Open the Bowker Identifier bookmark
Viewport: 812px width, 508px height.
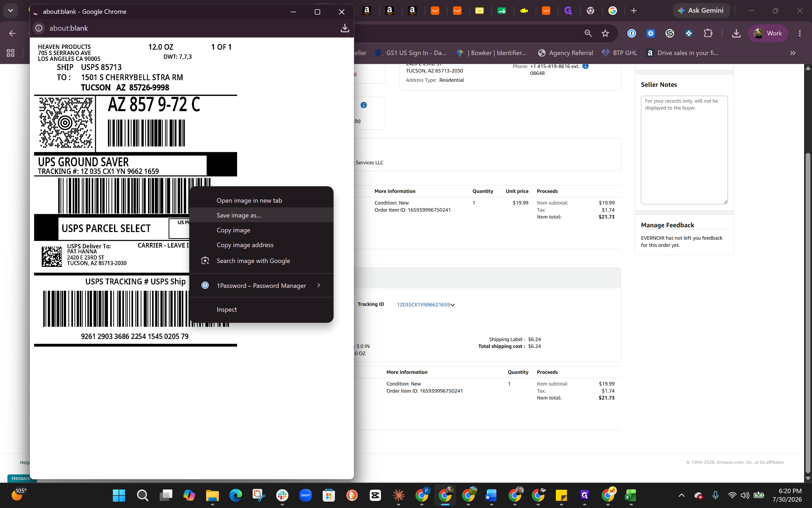tap(492, 53)
